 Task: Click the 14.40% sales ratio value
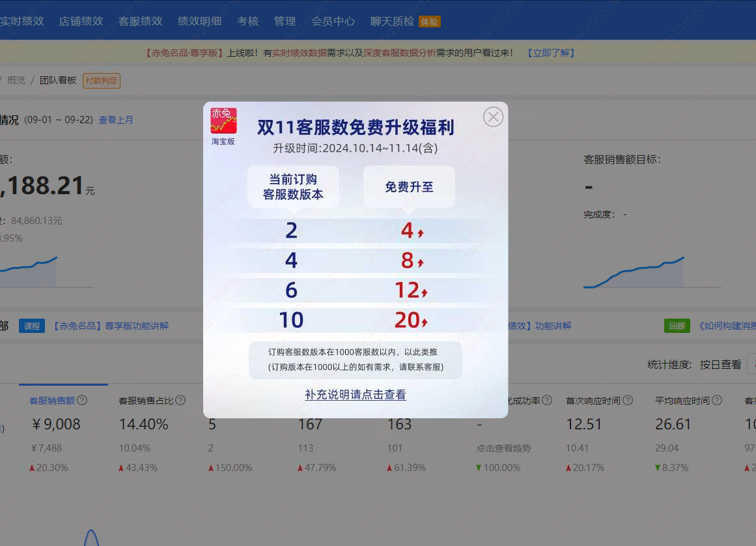tap(144, 424)
